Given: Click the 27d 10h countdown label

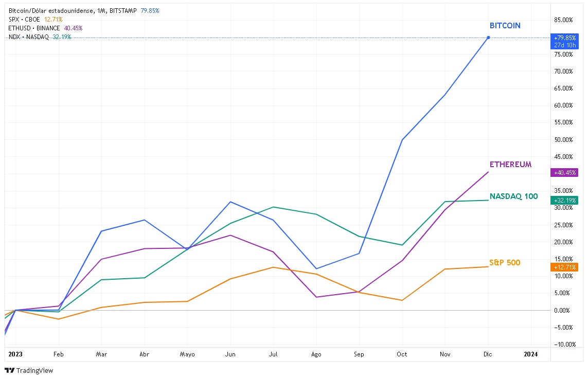Looking at the screenshot, I should 564,45.
